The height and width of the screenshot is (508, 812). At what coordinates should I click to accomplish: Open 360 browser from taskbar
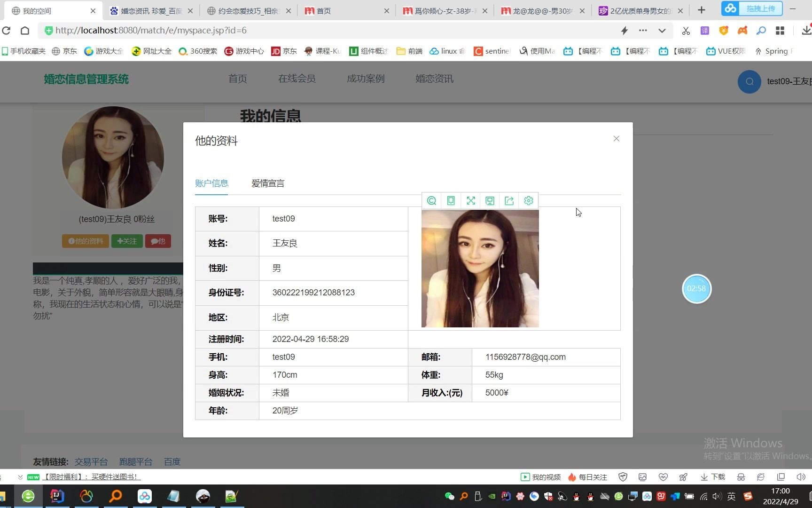(x=28, y=496)
